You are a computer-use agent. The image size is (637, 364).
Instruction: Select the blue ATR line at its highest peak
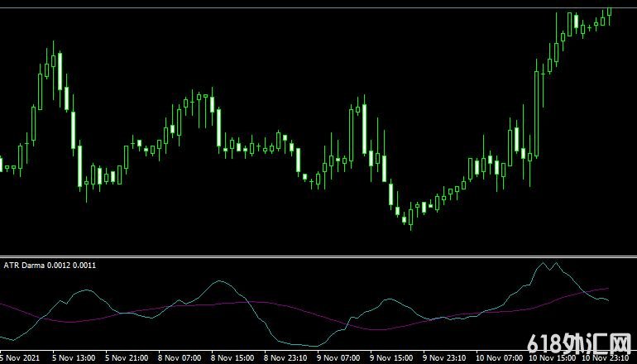click(x=544, y=265)
